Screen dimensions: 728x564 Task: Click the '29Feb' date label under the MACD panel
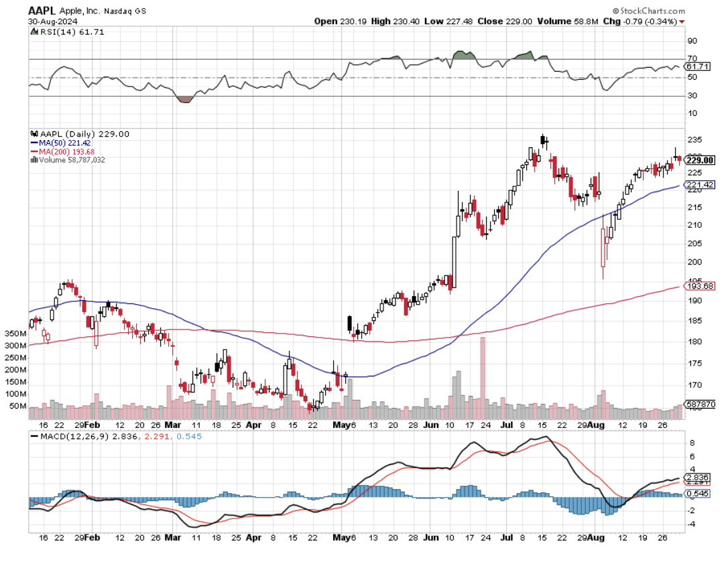(87, 538)
